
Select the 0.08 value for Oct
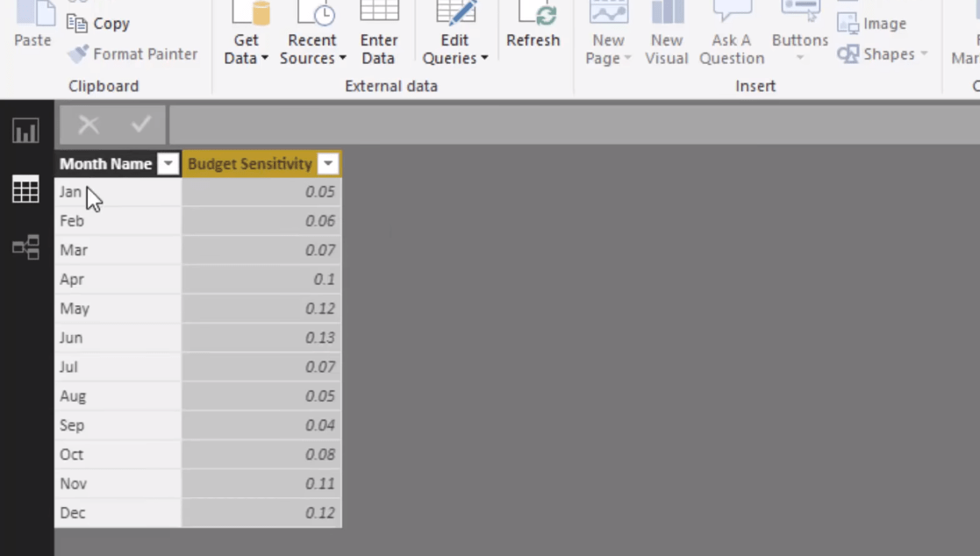point(261,454)
